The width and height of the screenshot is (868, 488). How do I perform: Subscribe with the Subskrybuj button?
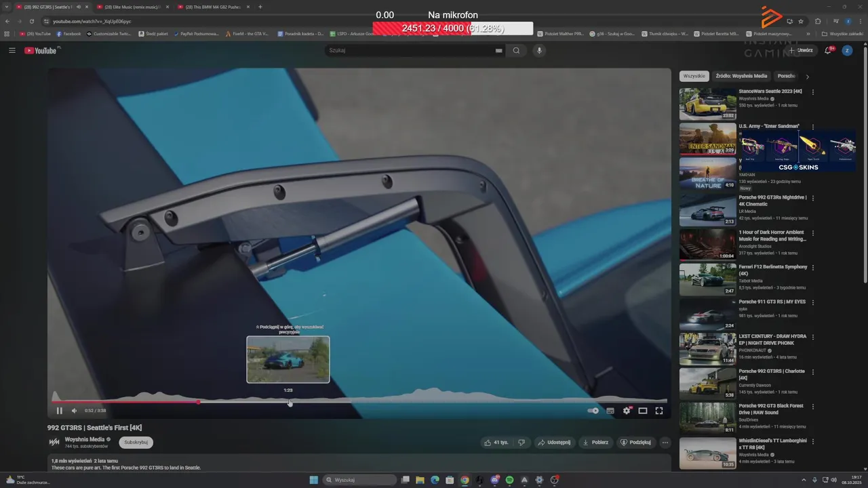(136, 443)
